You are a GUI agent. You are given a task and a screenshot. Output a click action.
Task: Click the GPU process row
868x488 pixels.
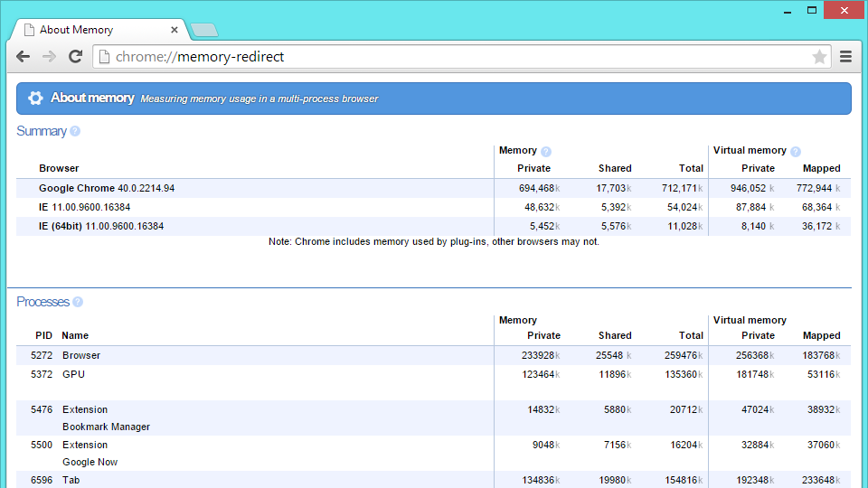pos(73,374)
